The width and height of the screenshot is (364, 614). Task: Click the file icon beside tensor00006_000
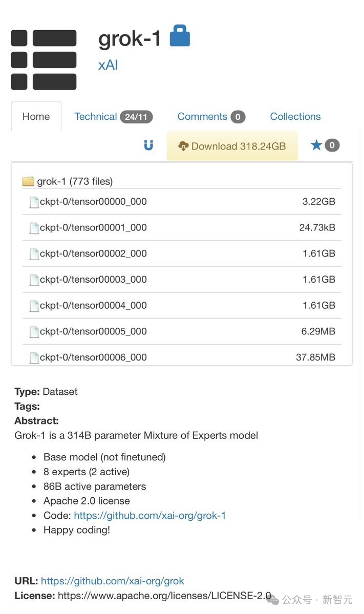(34, 357)
